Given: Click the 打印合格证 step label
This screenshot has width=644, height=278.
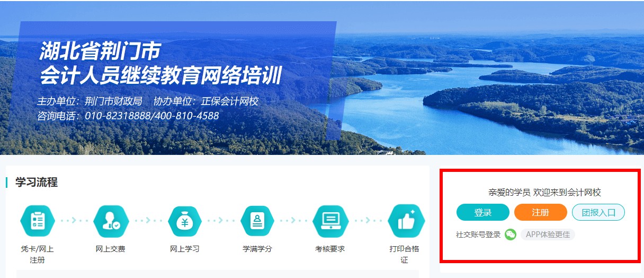Looking at the screenshot, I should (x=405, y=254).
